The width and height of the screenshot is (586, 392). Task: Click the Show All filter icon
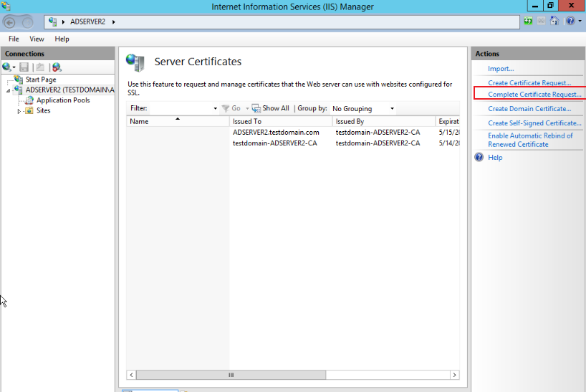256,108
